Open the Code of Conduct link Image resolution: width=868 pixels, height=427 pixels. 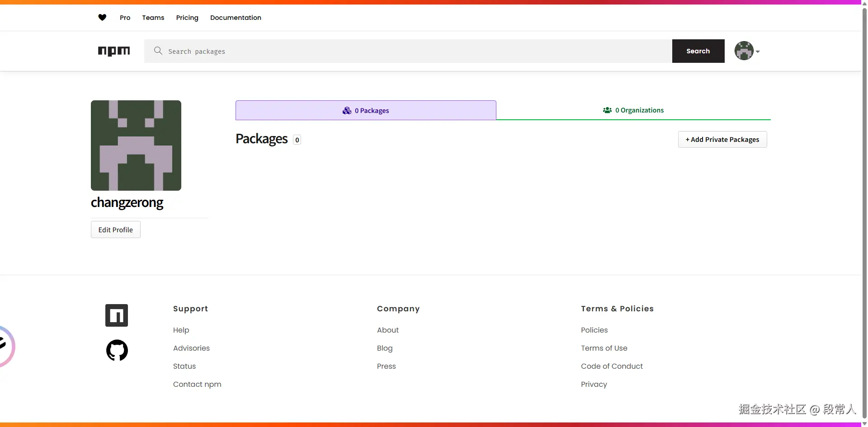612,366
